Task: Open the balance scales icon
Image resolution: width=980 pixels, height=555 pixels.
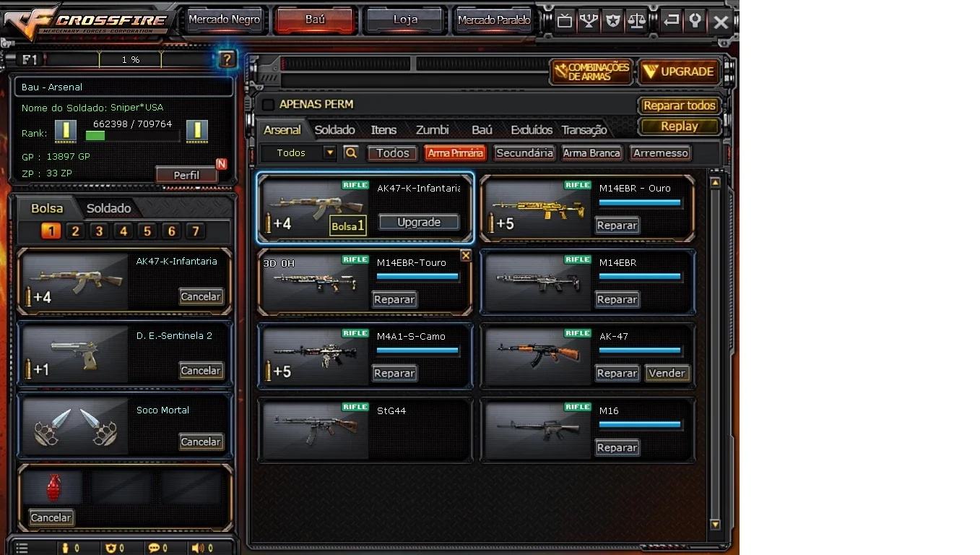Action: pos(637,21)
